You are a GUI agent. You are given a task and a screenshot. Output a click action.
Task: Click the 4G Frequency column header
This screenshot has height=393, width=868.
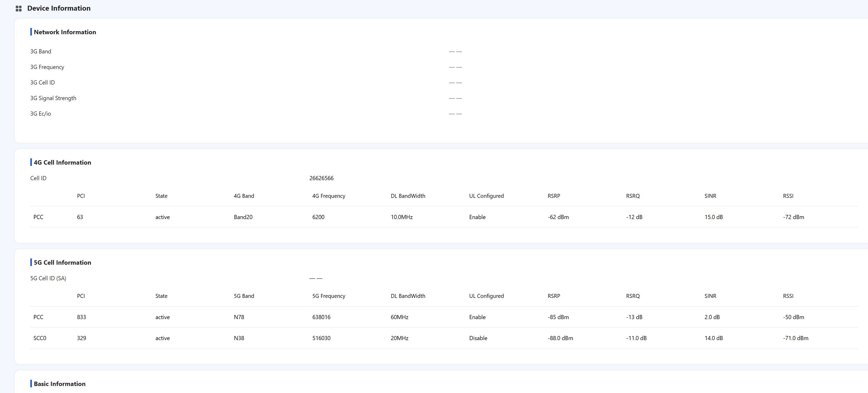(329, 196)
